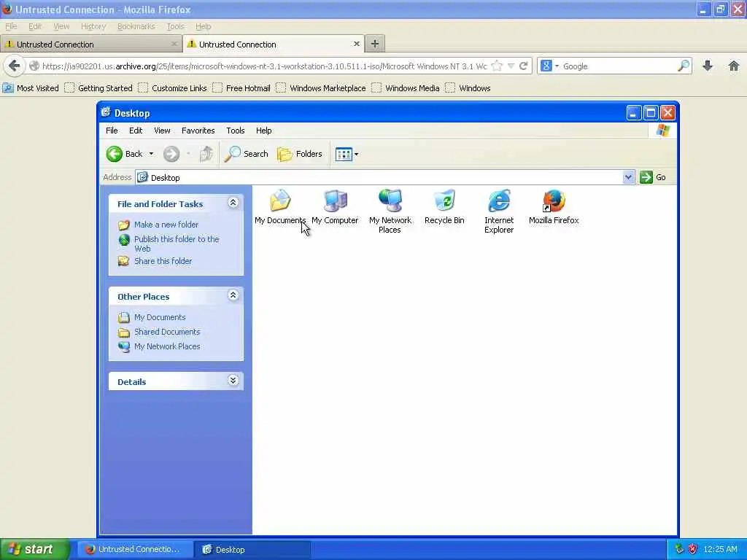Click Customize Links bookmark
Viewport: 747px width, 560px height.
(173, 88)
